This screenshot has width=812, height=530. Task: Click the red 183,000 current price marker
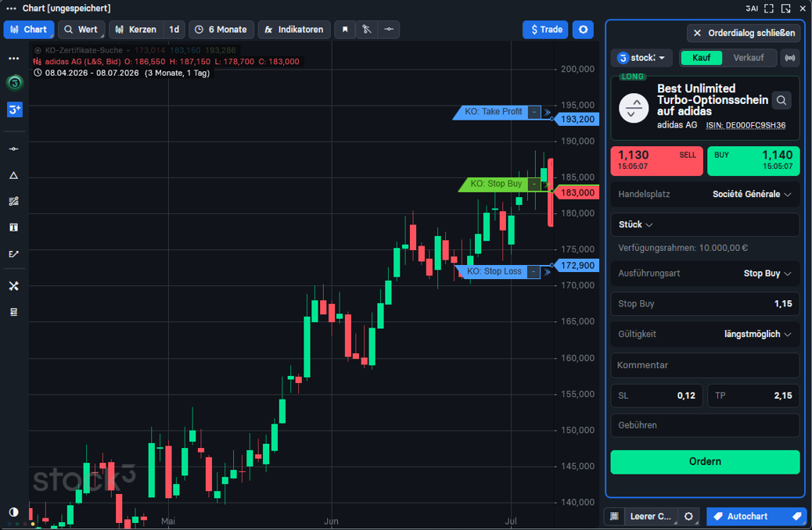point(577,192)
